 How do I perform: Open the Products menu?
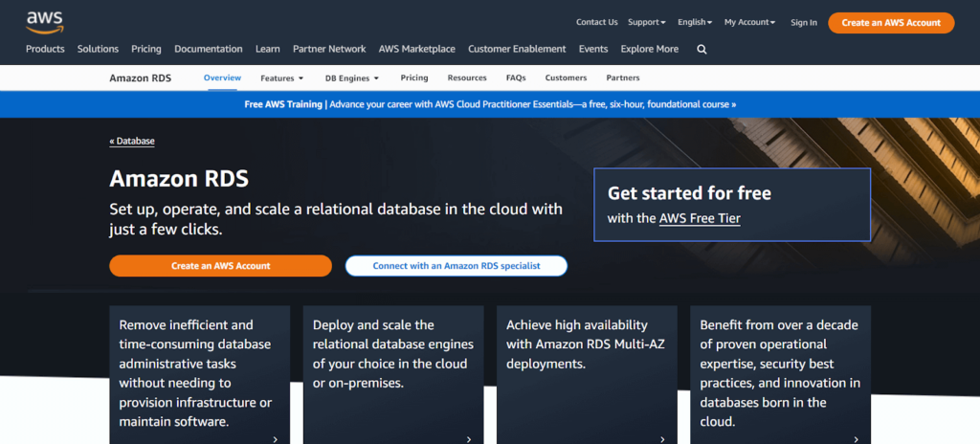pos(45,49)
